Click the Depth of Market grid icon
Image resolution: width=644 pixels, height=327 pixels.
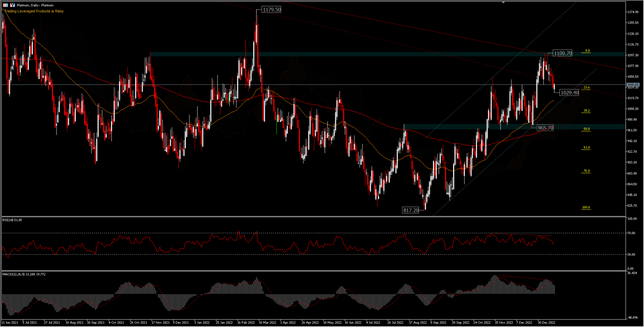coord(5,5)
